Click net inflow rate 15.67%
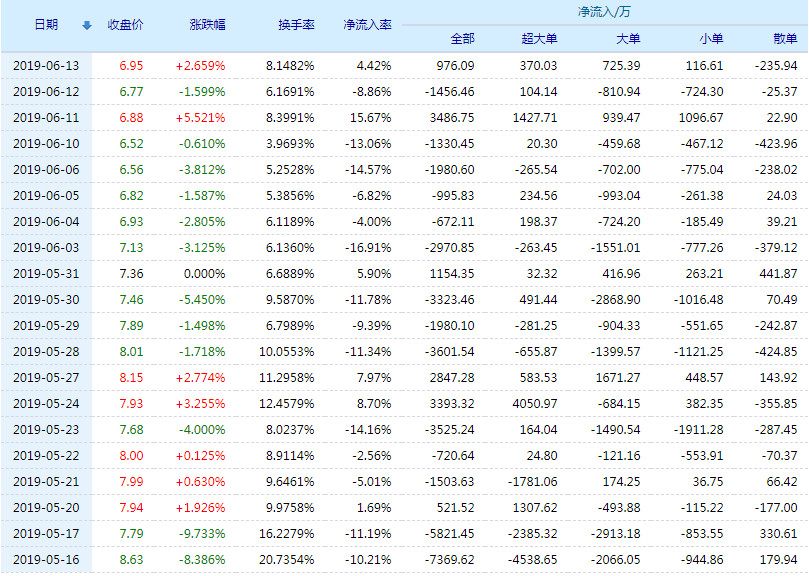Image resolution: width=809 pixels, height=576 pixels. (370, 118)
